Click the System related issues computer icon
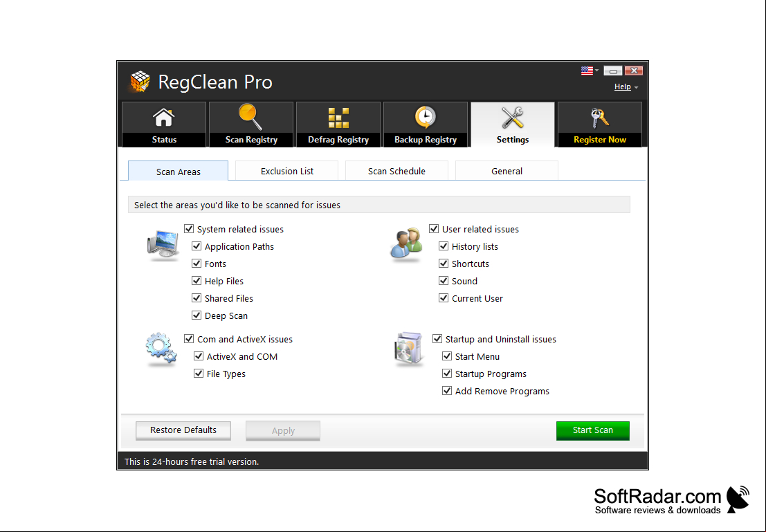Viewport: 766px width, 532px height. tap(163, 245)
